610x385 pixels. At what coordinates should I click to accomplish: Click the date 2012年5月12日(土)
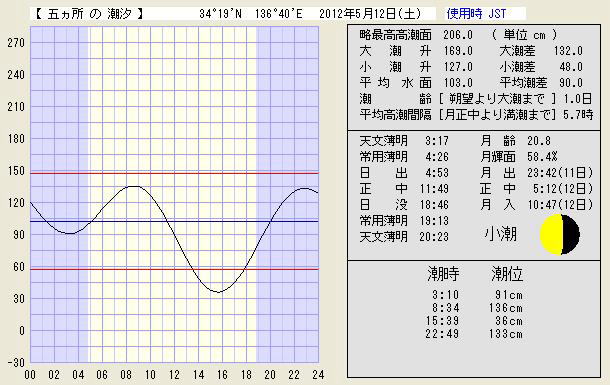[x=370, y=14]
